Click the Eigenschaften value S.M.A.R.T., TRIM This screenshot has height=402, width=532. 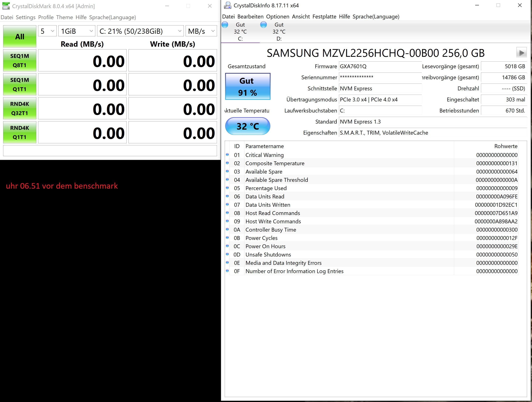pyautogui.click(x=433, y=133)
